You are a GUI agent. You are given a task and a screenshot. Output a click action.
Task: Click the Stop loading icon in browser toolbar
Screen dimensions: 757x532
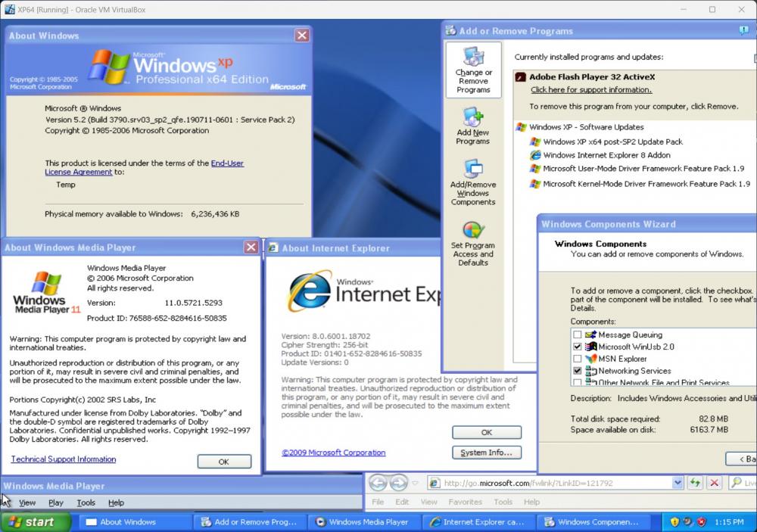pos(714,482)
